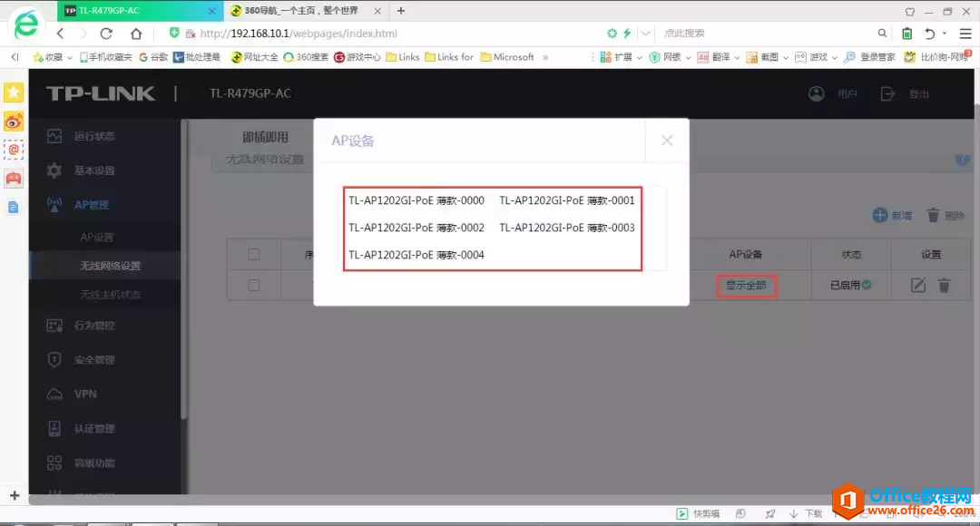Select TL-AP1202GI-PoE 薄款-0004 entry

[416, 255]
